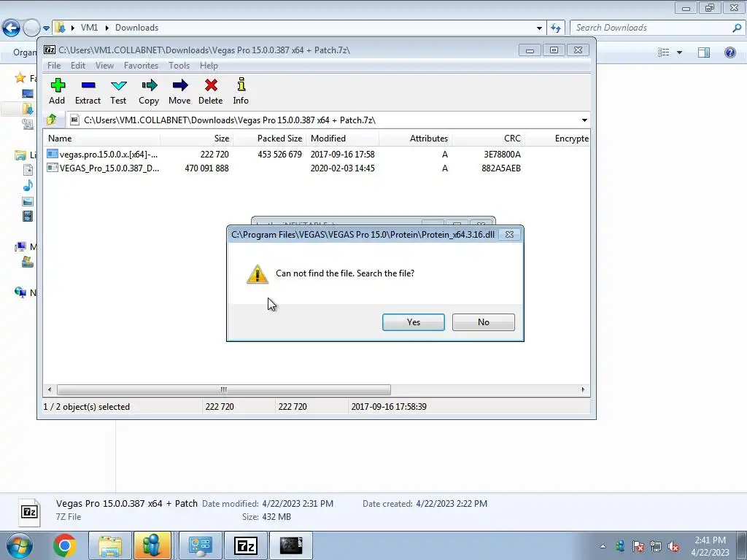Sort by the Size column header

click(197, 139)
